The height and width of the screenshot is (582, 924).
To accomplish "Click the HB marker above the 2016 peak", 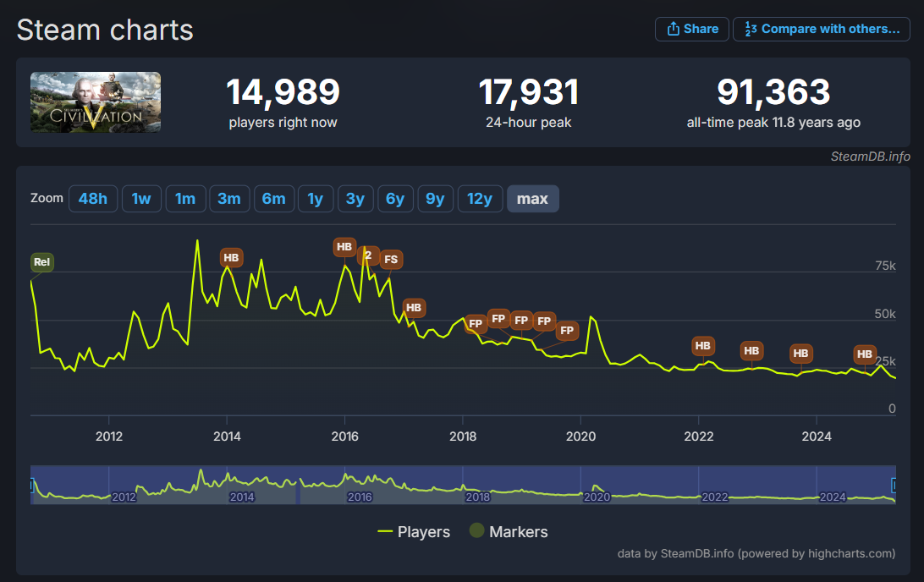I will point(344,247).
